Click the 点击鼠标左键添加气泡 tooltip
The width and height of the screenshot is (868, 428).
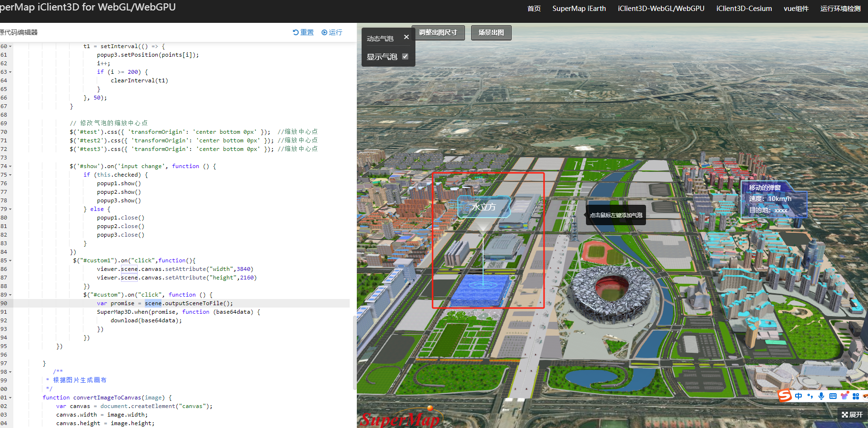(x=616, y=215)
